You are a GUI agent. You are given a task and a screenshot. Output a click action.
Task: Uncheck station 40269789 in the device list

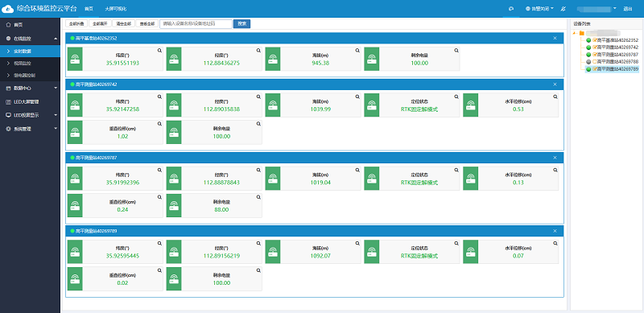click(x=594, y=69)
